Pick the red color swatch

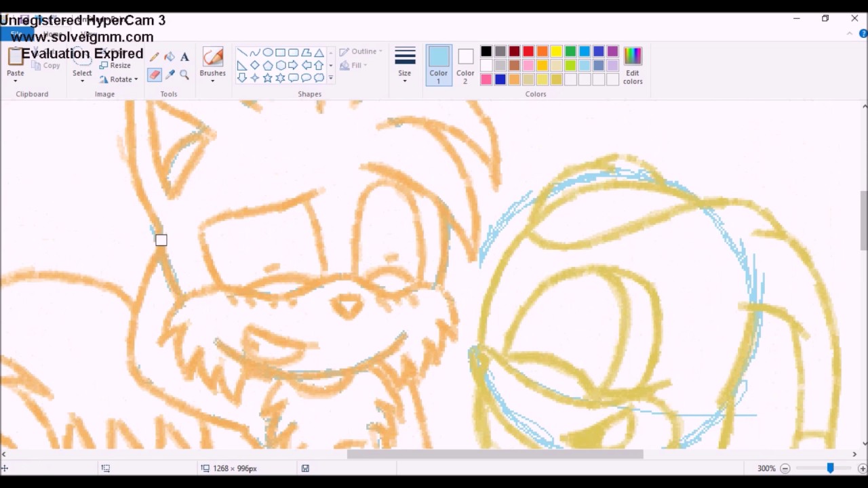click(x=528, y=52)
